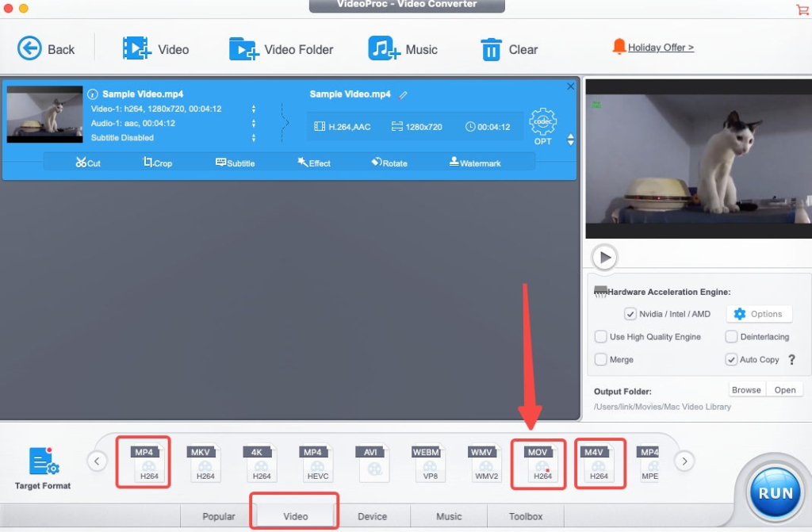Open the Rotate tool
This screenshot has width=812, height=532.
tap(389, 163)
